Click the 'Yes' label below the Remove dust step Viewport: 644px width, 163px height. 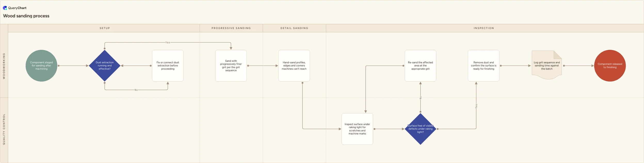476,106
